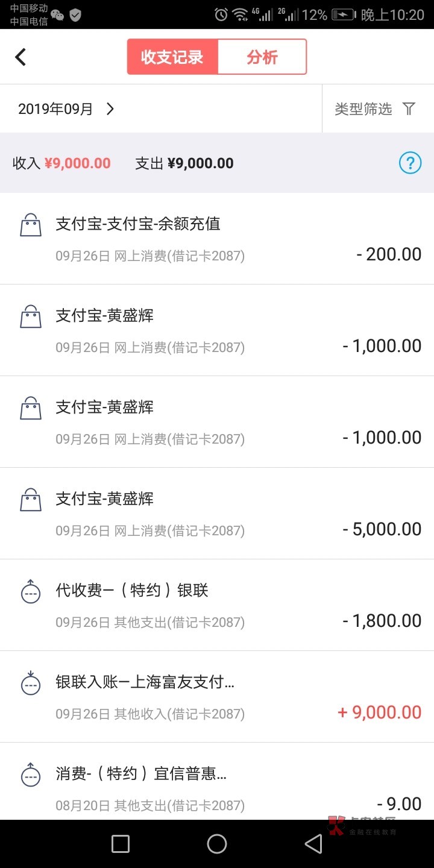
Task: Tap the icon beside 银联入账 income entry
Action: (31, 684)
